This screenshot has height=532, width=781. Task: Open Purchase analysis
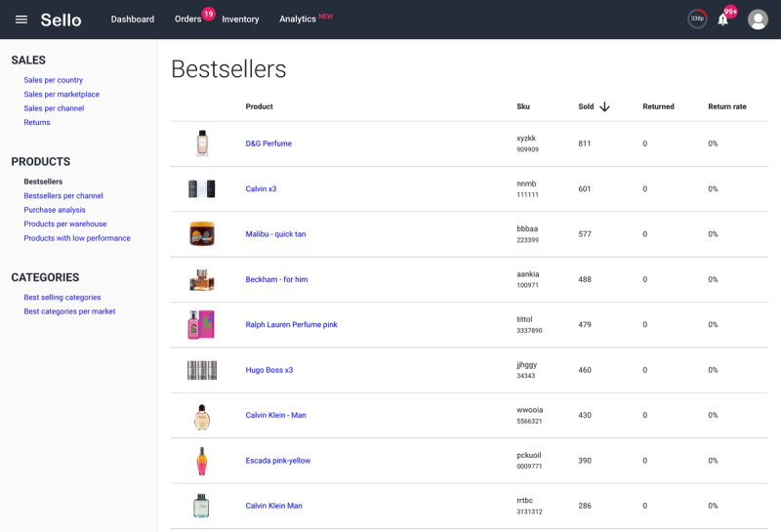pos(55,210)
